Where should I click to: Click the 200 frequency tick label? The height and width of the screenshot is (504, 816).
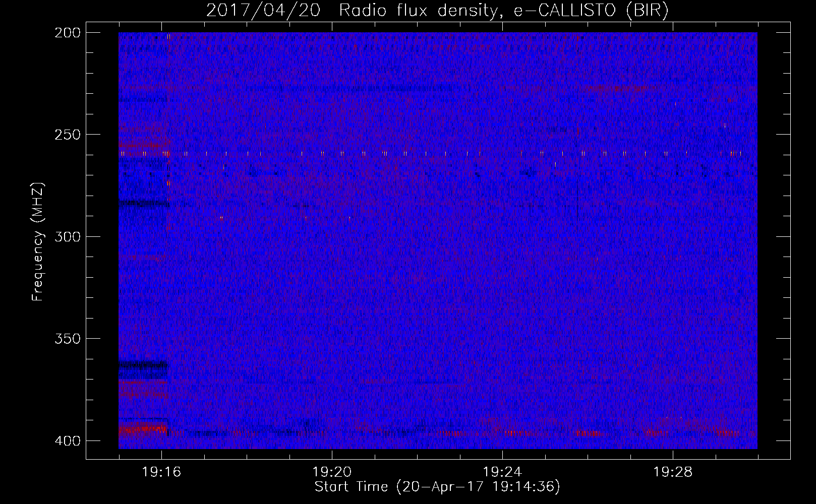tap(67, 33)
